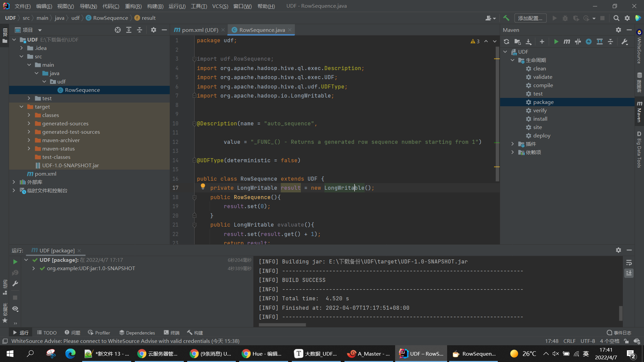Click the 添加配置... button
The image size is (644, 362).
pyautogui.click(x=530, y=18)
